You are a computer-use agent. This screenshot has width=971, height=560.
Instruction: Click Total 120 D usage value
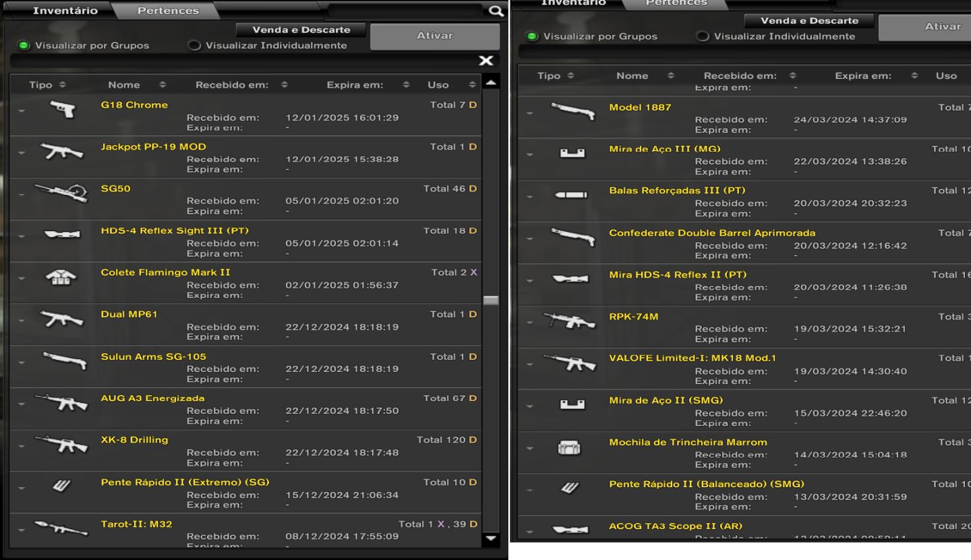click(446, 439)
